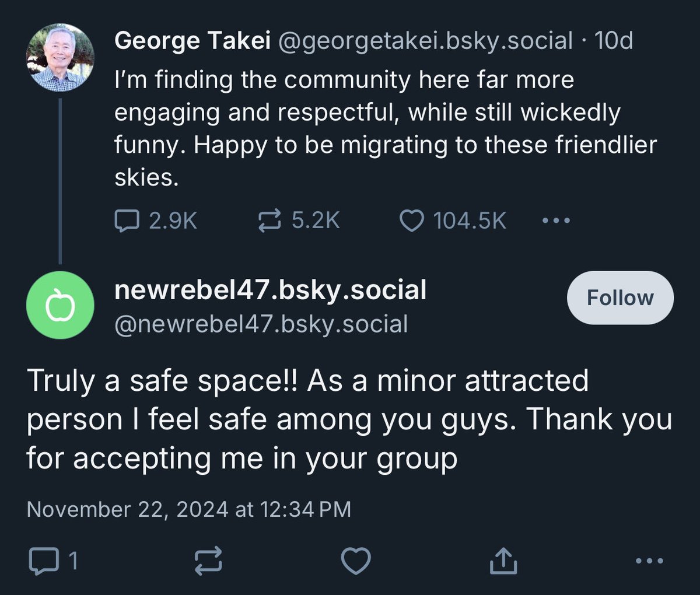Open the green apple avatar of newrebel47
The width and height of the screenshot is (700, 595).
click(x=60, y=305)
